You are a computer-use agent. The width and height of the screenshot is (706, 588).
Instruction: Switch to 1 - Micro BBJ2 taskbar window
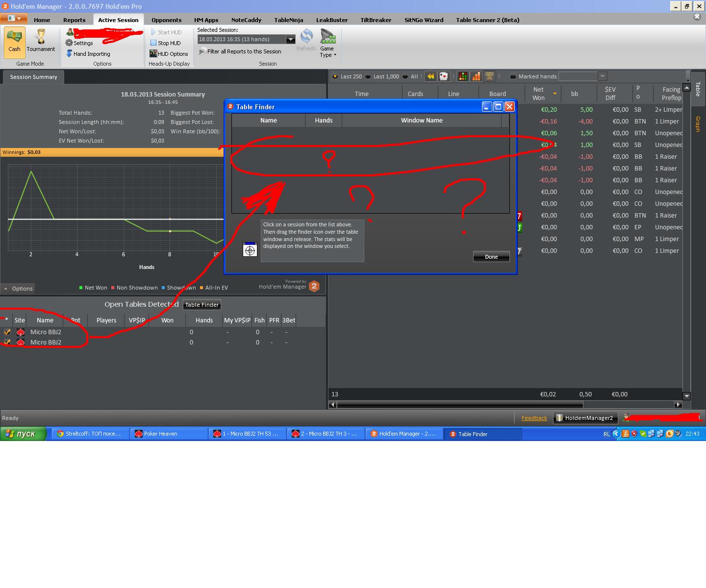point(247,434)
